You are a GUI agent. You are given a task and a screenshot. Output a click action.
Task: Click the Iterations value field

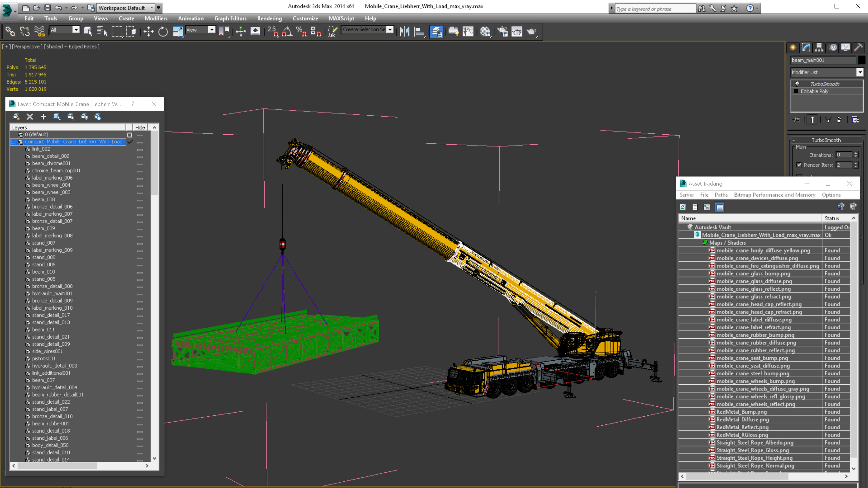(844, 155)
